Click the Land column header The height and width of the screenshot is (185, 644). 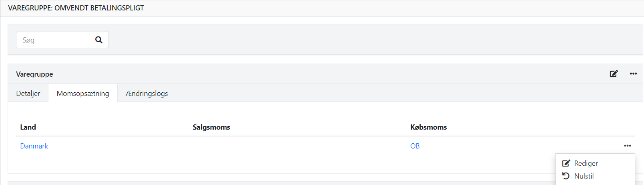pyautogui.click(x=28, y=127)
